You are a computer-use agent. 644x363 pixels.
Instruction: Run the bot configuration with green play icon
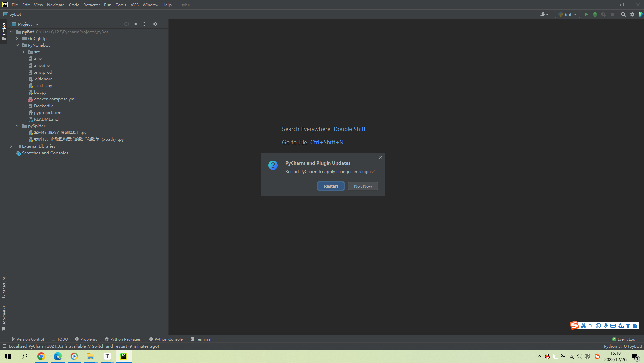click(586, 14)
